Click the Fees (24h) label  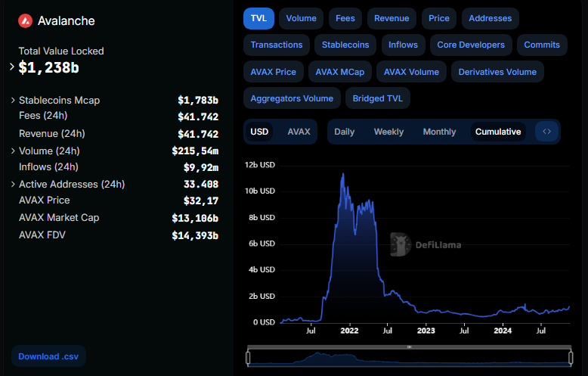[43, 116]
